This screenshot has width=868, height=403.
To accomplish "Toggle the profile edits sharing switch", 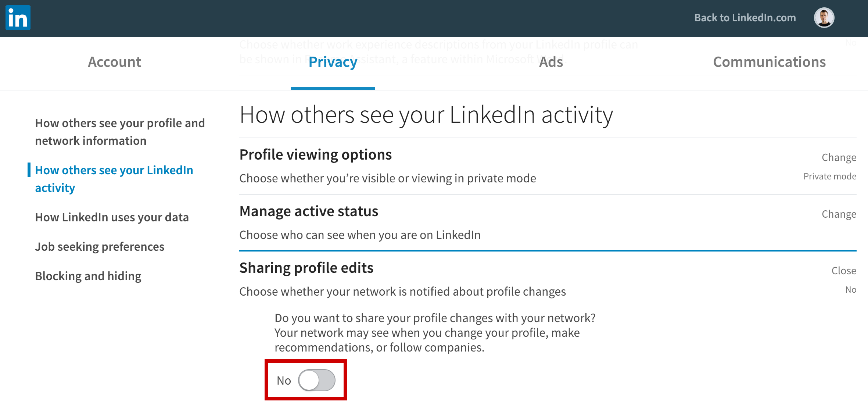I will tap(316, 380).
